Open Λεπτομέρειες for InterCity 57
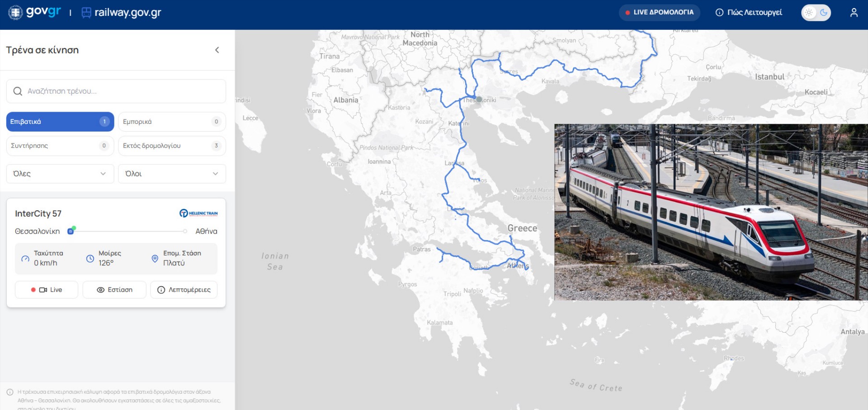Screen dimensions: 868x410 pos(184,290)
